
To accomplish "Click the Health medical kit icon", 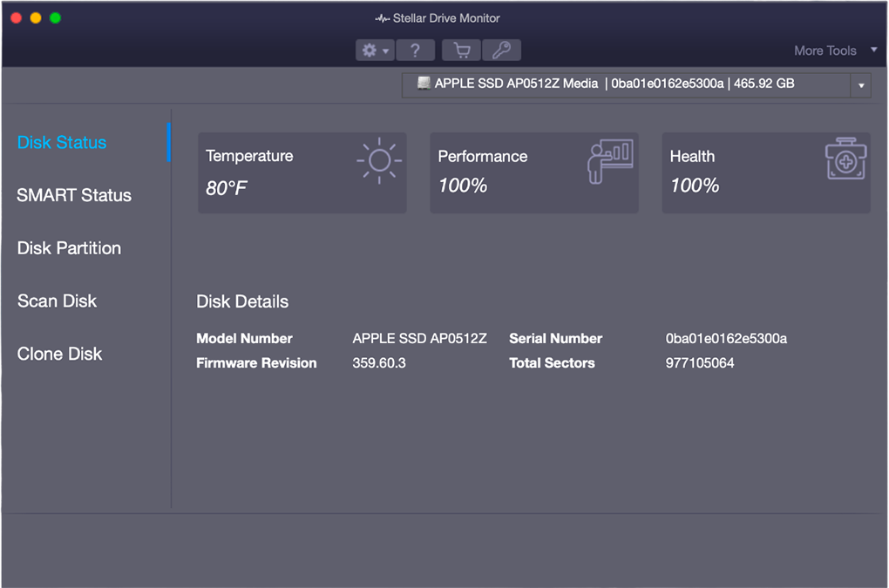I will point(845,161).
